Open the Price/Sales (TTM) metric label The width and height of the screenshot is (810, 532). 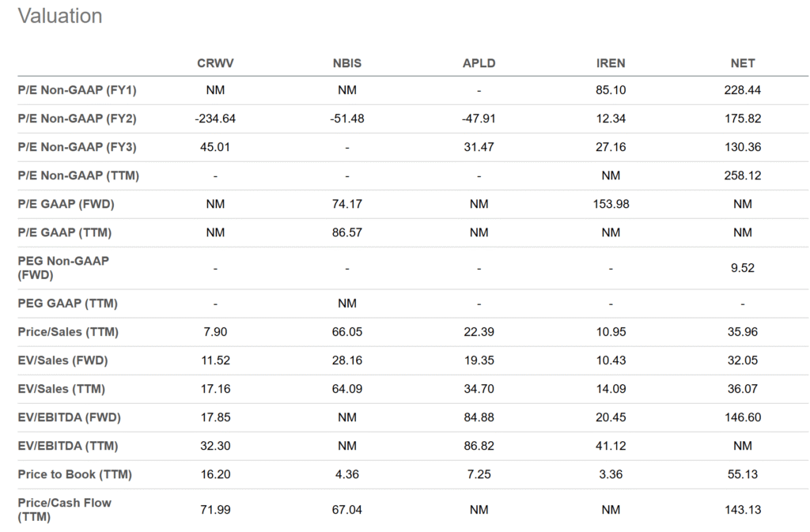point(68,332)
